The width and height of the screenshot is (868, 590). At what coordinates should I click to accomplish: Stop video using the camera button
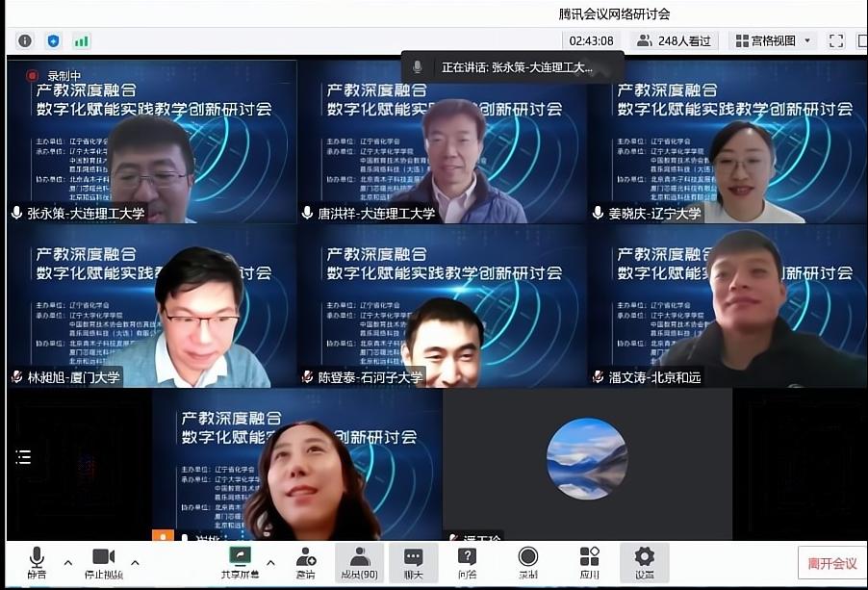click(103, 561)
